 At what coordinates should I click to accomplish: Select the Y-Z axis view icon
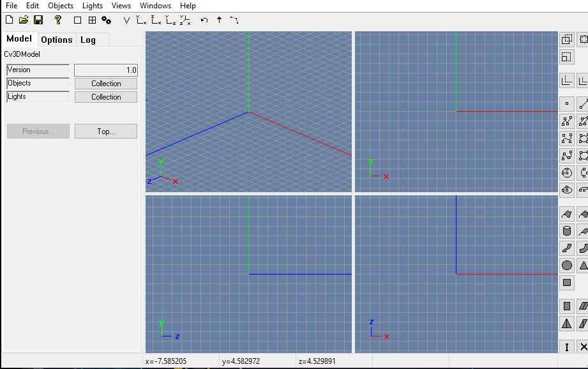pos(170,20)
